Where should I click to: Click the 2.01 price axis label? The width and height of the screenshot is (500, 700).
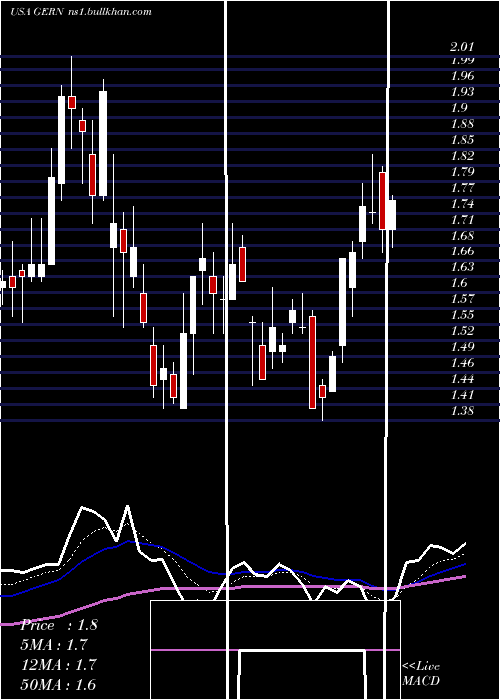pyautogui.click(x=462, y=46)
